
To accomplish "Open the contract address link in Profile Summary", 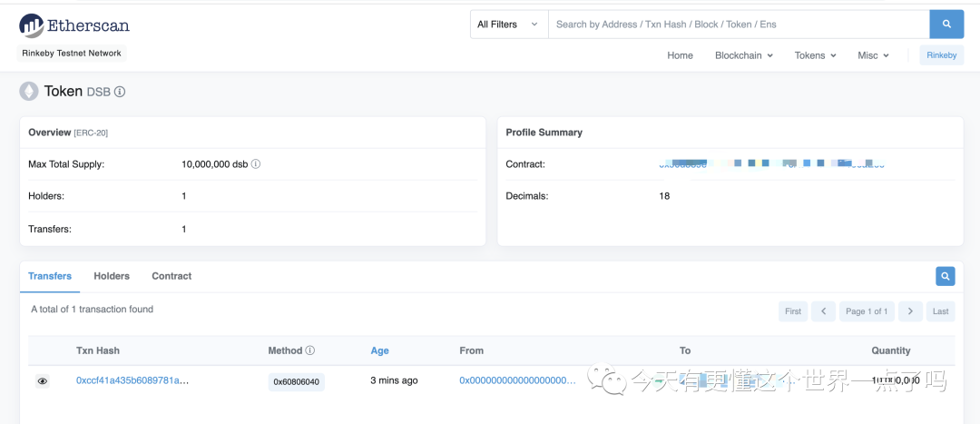I will coord(772,164).
